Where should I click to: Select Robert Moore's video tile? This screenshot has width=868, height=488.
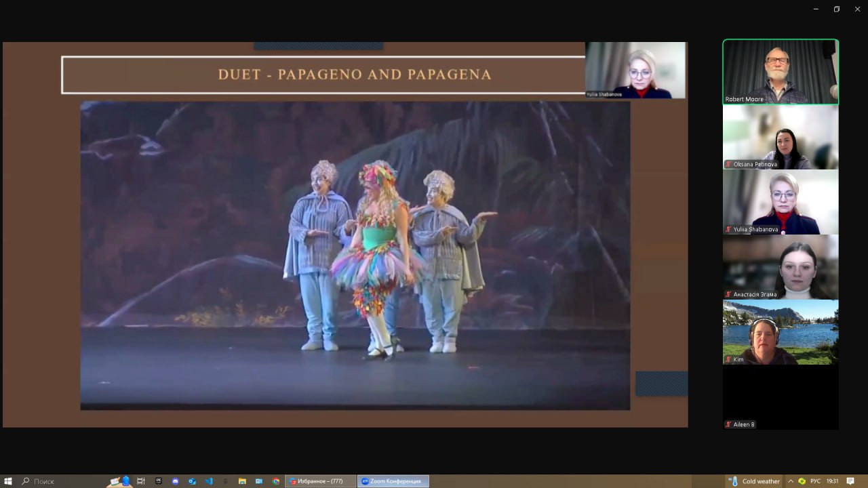click(x=781, y=72)
